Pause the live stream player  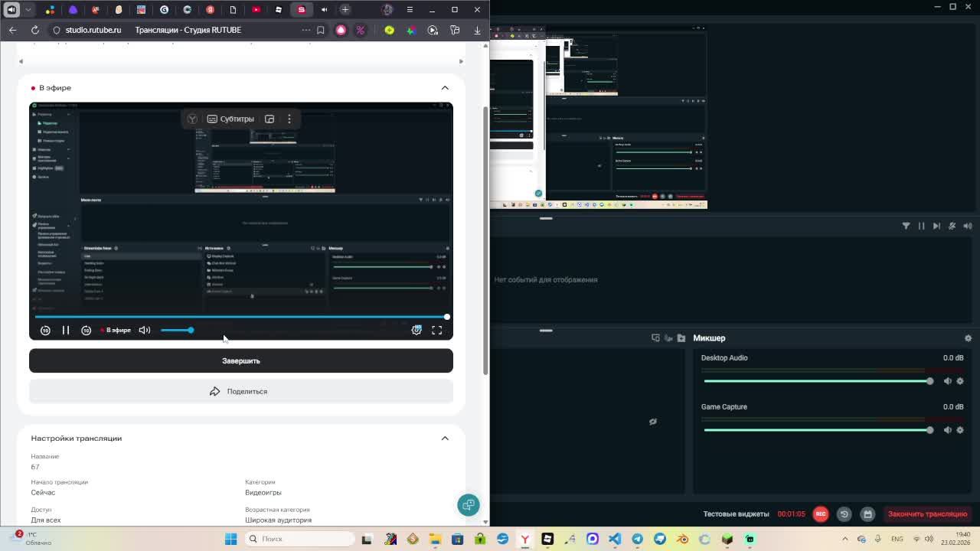click(66, 330)
